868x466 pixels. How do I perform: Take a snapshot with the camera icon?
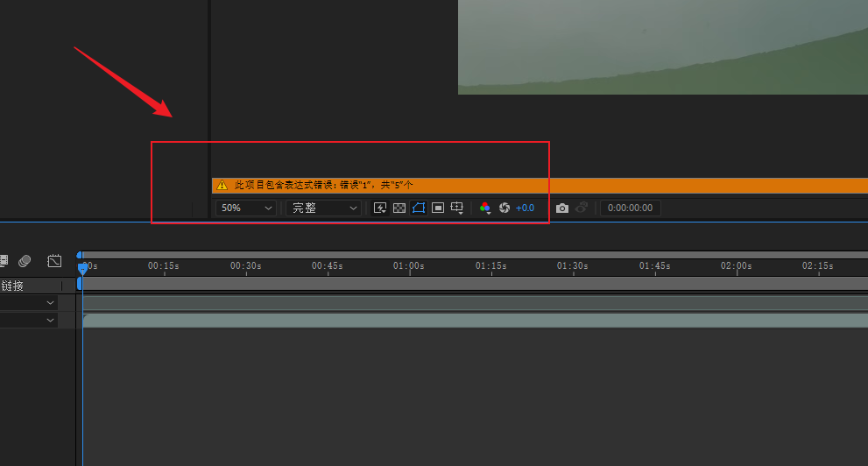(x=561, y=208)
